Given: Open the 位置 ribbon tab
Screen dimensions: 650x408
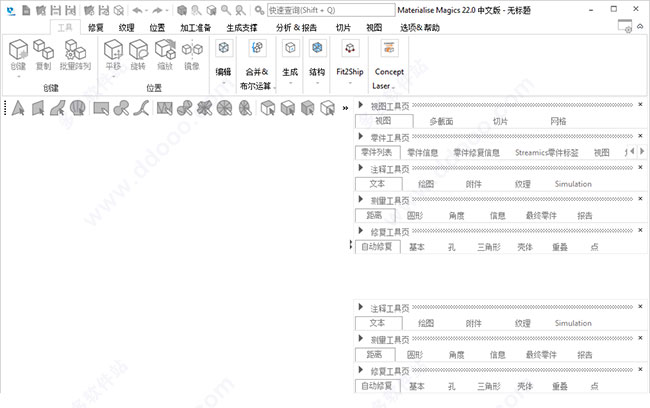Looking at the screenshot, I should tap(157, 28).
